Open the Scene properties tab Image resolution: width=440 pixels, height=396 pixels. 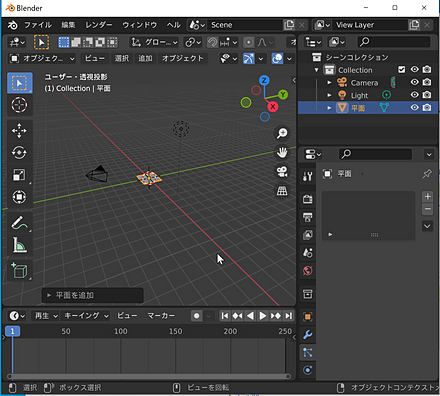(x=308, y=253)
